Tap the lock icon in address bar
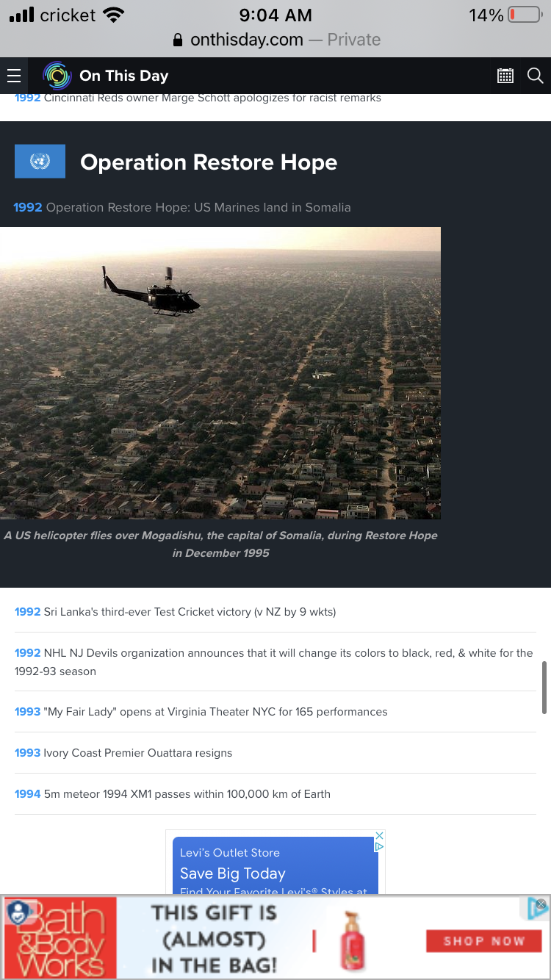The width and height of the screenshot is (551, 980). coord(178,40)
